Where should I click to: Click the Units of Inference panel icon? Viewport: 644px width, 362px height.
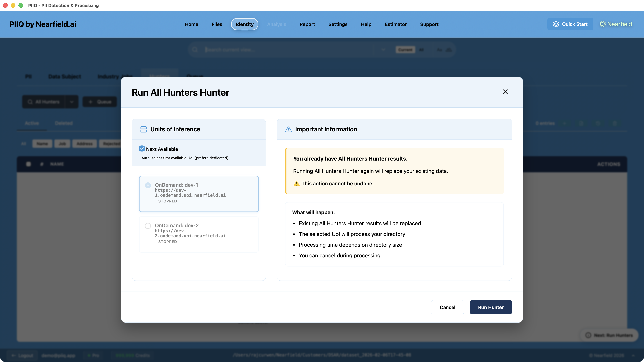pos(143,129)
